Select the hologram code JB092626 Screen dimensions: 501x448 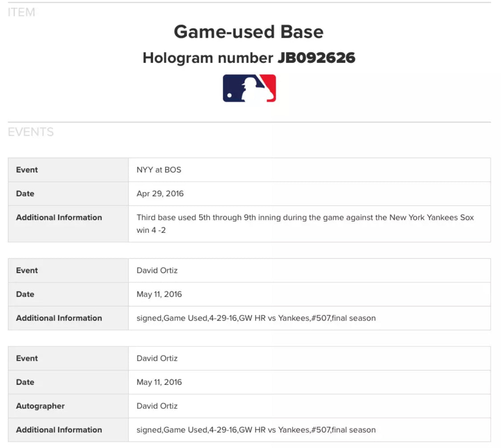click(316, 58)
